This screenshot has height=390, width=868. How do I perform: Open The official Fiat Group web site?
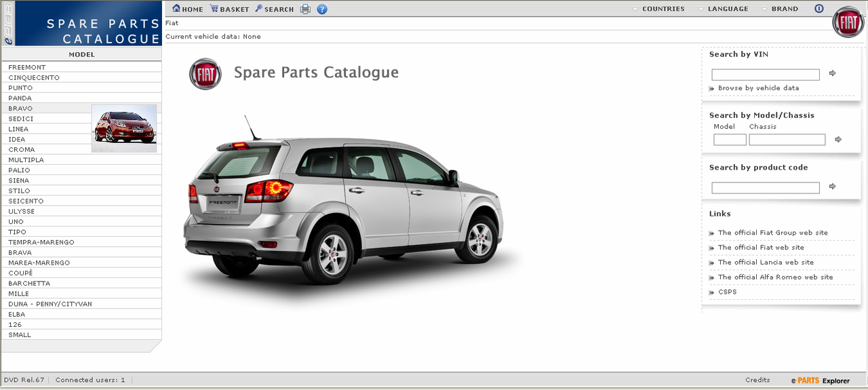773,233
